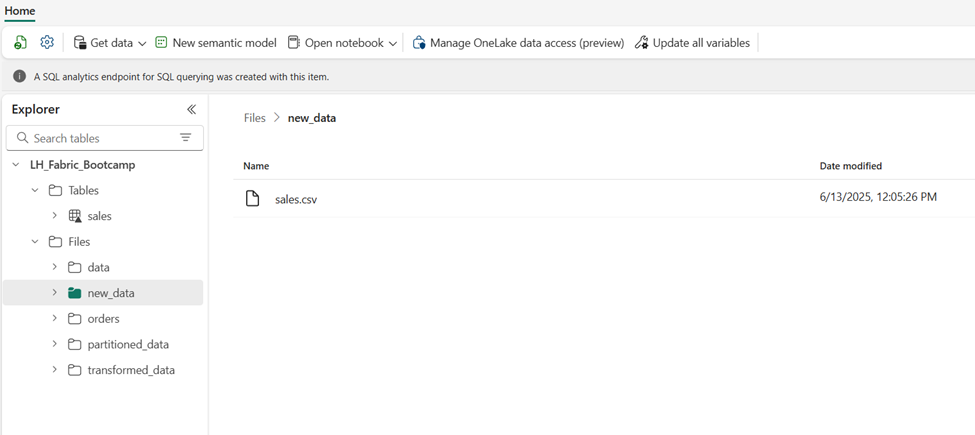975x435 pixels.
Task: Click the Search tables input field
Action: pos(104,138)
